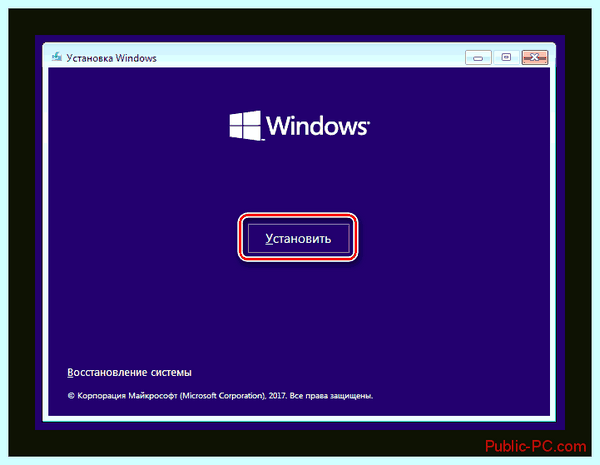Minimize the Установка Windows window
This screenshot has width=600, height=465.
pos(478,58)
